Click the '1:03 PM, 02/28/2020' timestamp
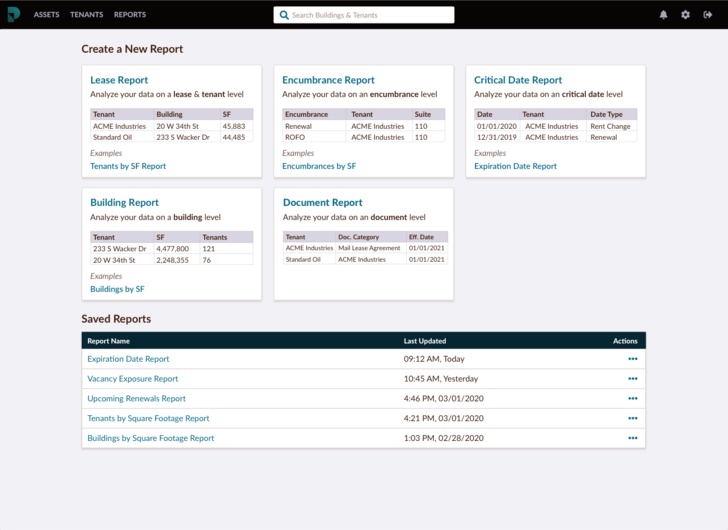This screenshot has height=530, width=728. point(443,438)
